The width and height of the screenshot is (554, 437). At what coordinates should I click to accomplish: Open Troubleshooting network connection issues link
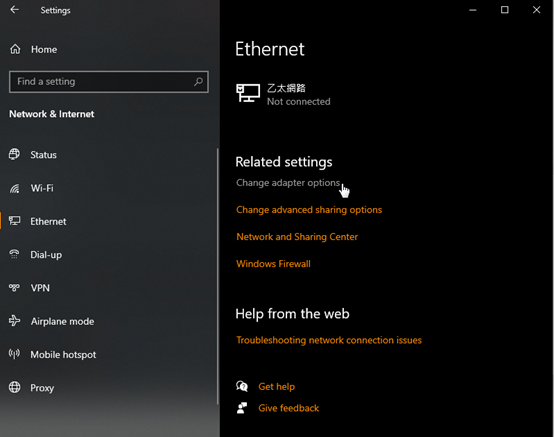tap(329, 340)
